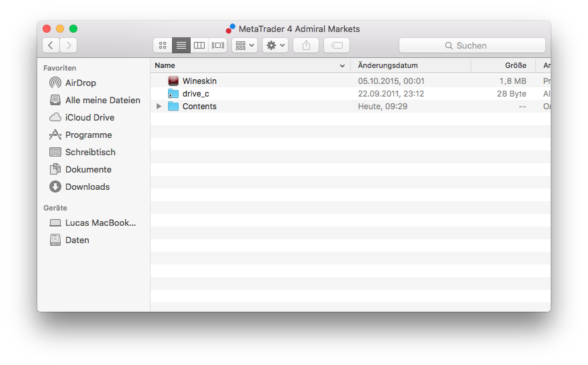Click the 28 Byte size cell
The width and height of the screenshot is (588, 365).
511,94
